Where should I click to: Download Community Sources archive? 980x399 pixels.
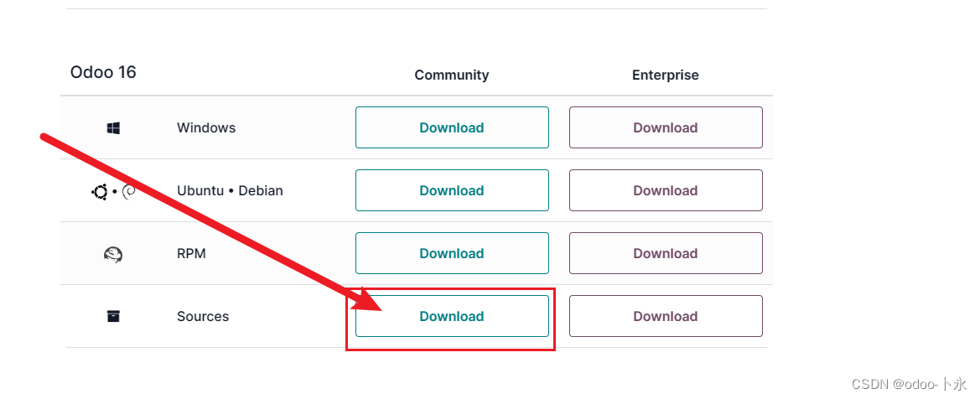click(x=452, y=317)
